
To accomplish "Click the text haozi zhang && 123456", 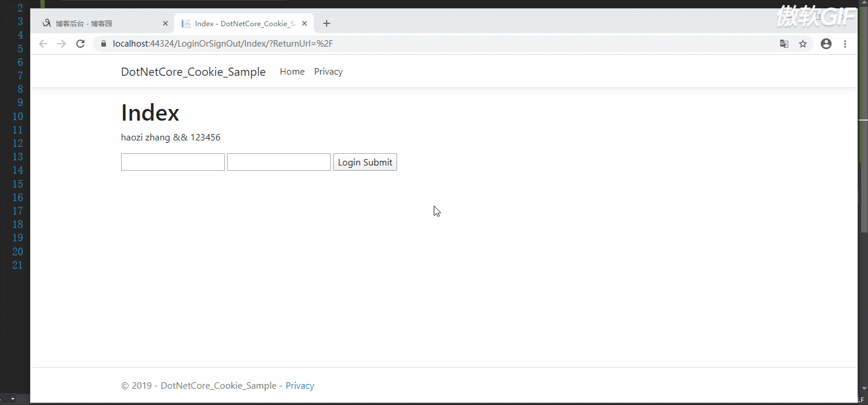I will (171, 138).
